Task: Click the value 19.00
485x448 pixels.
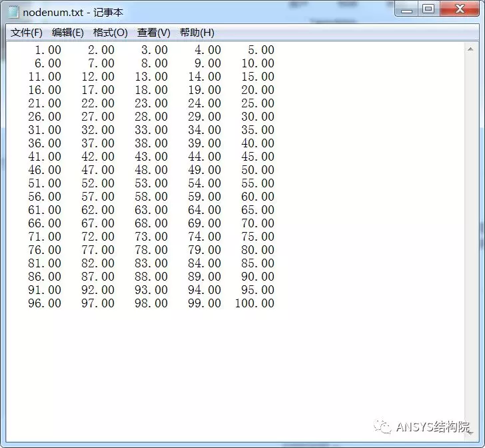Action: click(x=205, y=90)
